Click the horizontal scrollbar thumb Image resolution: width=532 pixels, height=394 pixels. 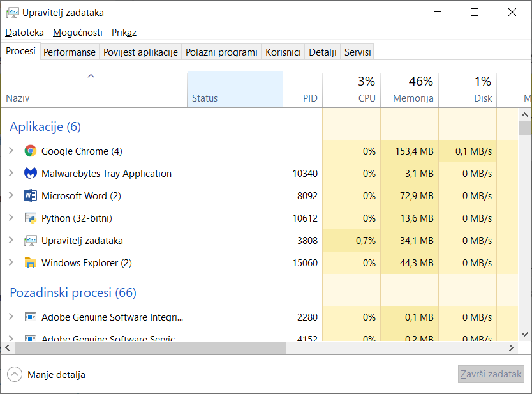[x=150, y=348]
